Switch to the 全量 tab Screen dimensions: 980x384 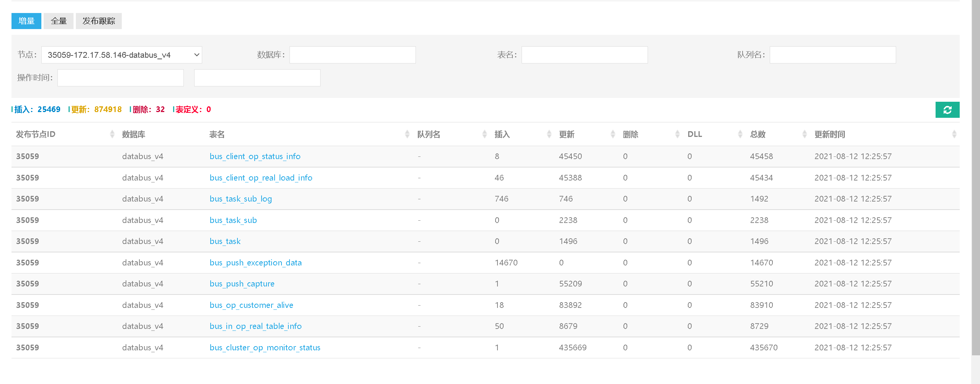[x=59, y=21]
